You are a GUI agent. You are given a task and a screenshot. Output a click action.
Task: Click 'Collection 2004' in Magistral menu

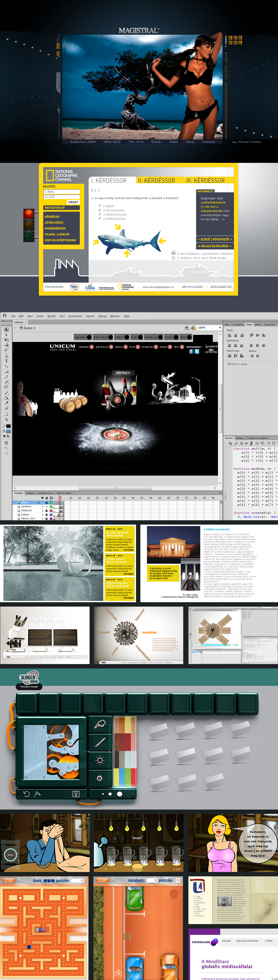pyautogui.click(x=83, y=142)
